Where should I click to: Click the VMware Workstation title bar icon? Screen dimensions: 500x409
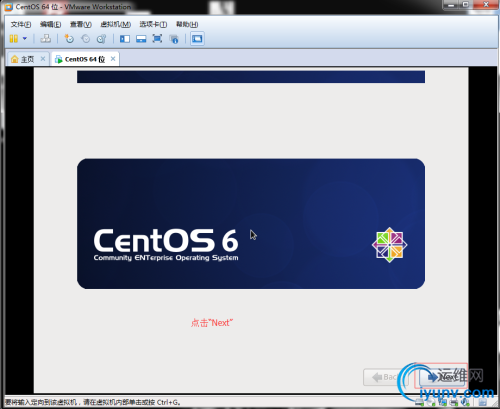pyautogui.click(x=8, y=7)
